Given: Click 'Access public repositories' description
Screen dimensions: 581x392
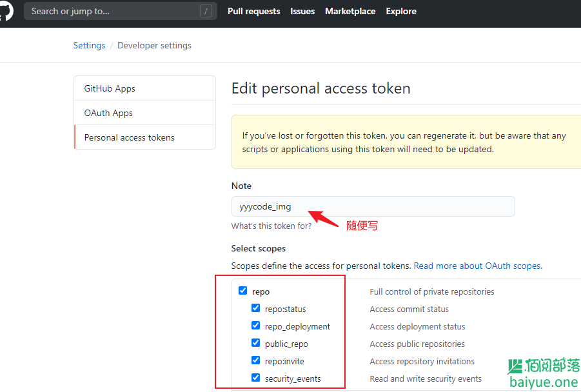Looking at the screenshot, I should tap(417, 344).
